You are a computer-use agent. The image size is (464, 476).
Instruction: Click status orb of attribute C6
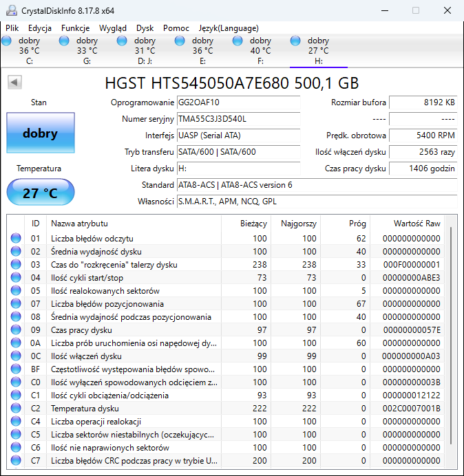pyautogui.click(x=16, y=447)
